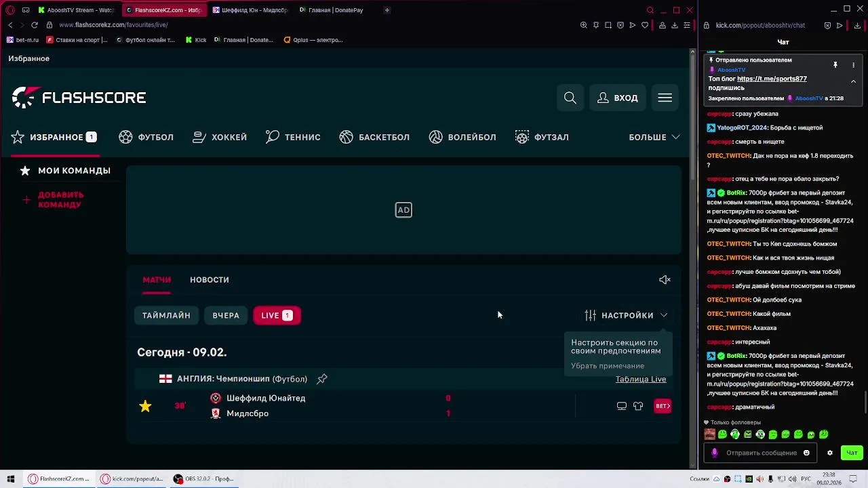Expand the БОЛЬШЕ sports dropdown
This screenshot has height=488, width=868.
(x=654, y=137)
